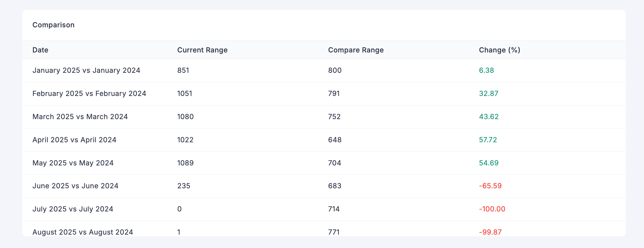This screenshot has width=644, height=248.
Task: Select the July 2025 vs July 2024 row label
Action: tap(73, 209)
